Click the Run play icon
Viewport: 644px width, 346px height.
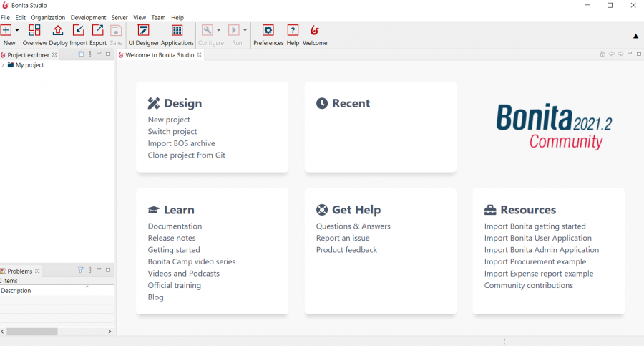(234, 30)
